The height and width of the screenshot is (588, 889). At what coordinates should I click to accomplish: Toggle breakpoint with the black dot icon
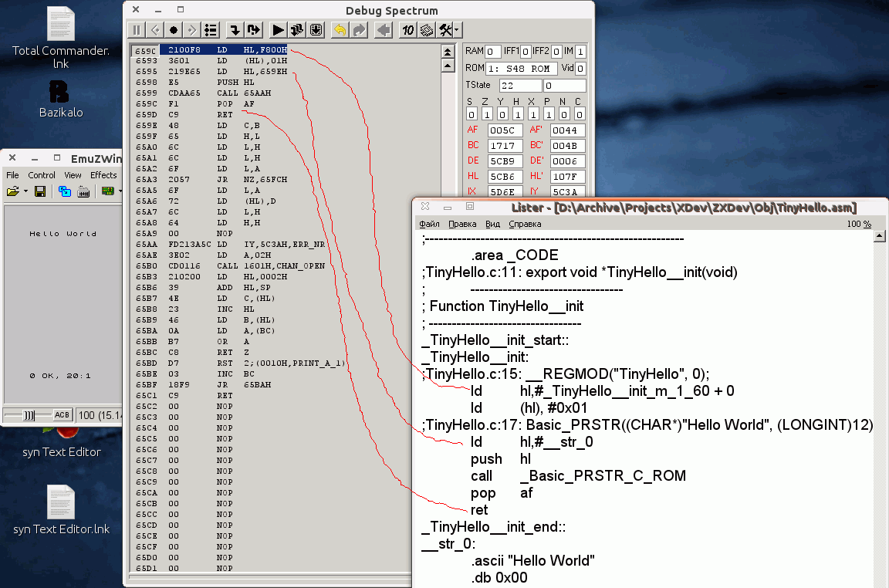tap(174, 30)
